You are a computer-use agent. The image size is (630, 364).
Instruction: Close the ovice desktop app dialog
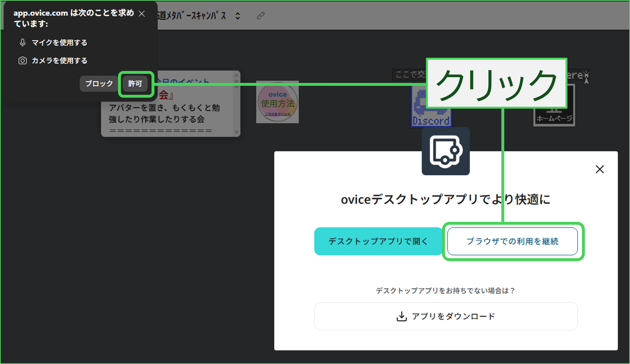pos(600,169)
